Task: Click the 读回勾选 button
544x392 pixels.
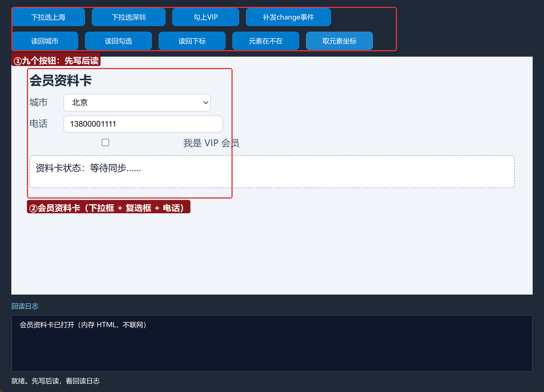Action: (118, 41)
